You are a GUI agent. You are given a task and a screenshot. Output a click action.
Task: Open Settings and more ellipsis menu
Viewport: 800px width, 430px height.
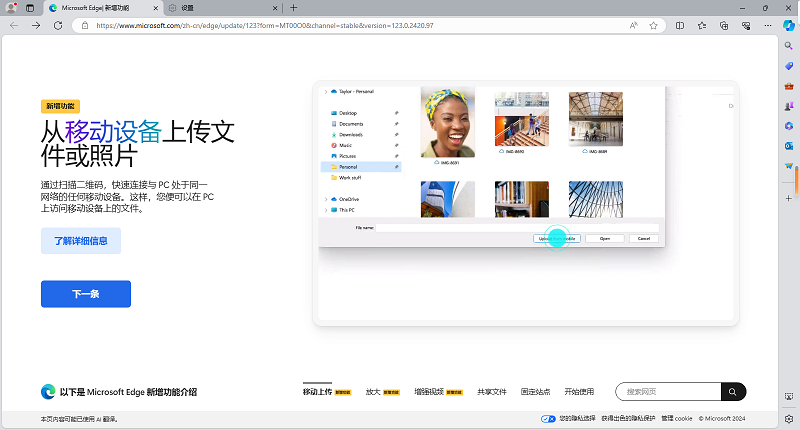[x=768, y=26]
